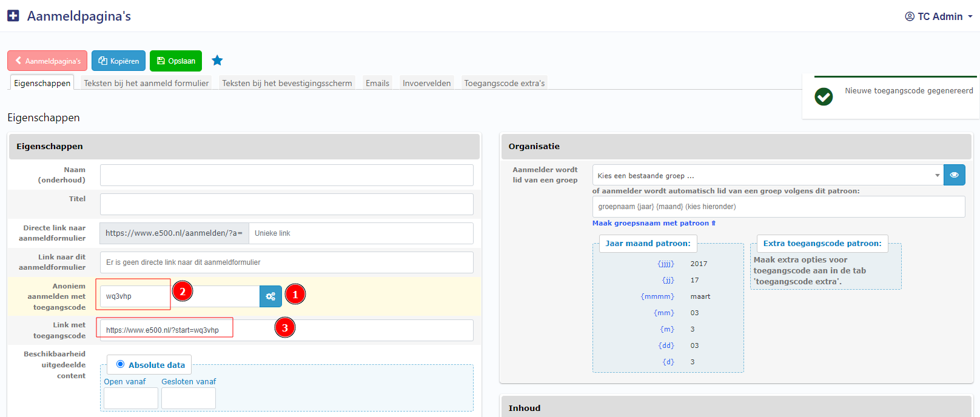Screen dimensions: 980x417
Task: Open the 'Kies een bestaande groep' dropdown
Action: [767, 175]
